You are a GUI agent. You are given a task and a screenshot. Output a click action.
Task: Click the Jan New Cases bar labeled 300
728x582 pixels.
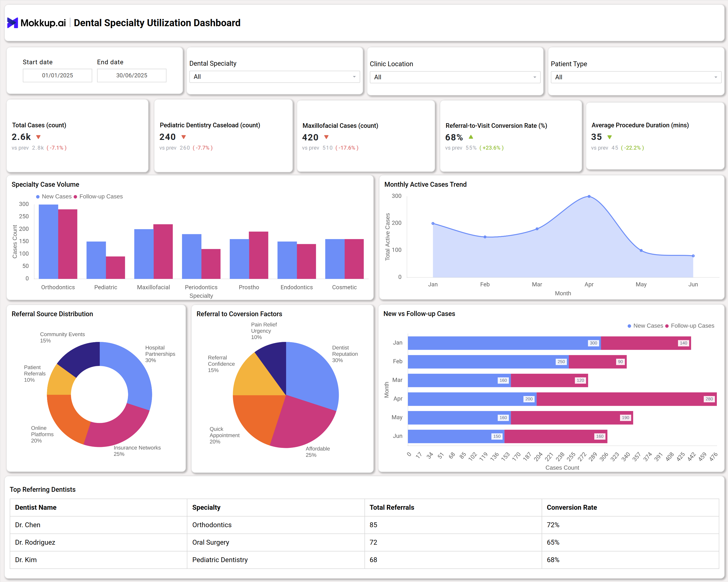pos(505,343)
